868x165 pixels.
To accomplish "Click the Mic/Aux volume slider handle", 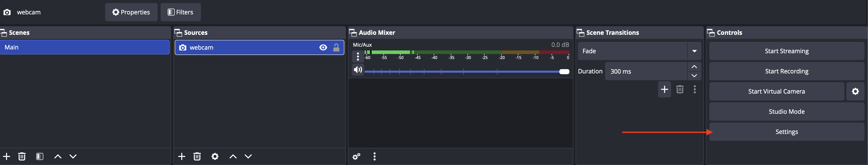I will [564, 72].
